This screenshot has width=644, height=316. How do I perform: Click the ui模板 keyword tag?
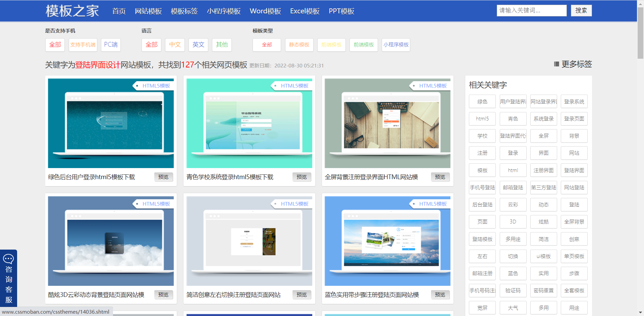click(x=544, y=256)
